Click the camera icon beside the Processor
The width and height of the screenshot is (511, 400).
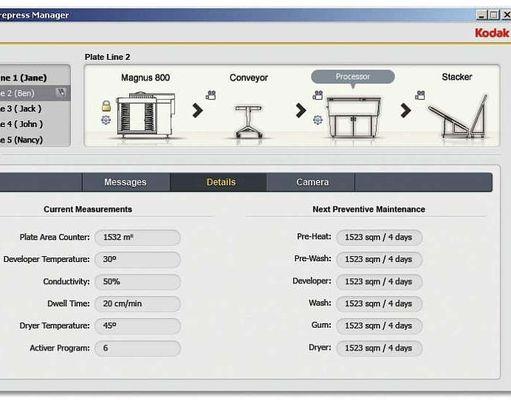click(x=318, y=95)
